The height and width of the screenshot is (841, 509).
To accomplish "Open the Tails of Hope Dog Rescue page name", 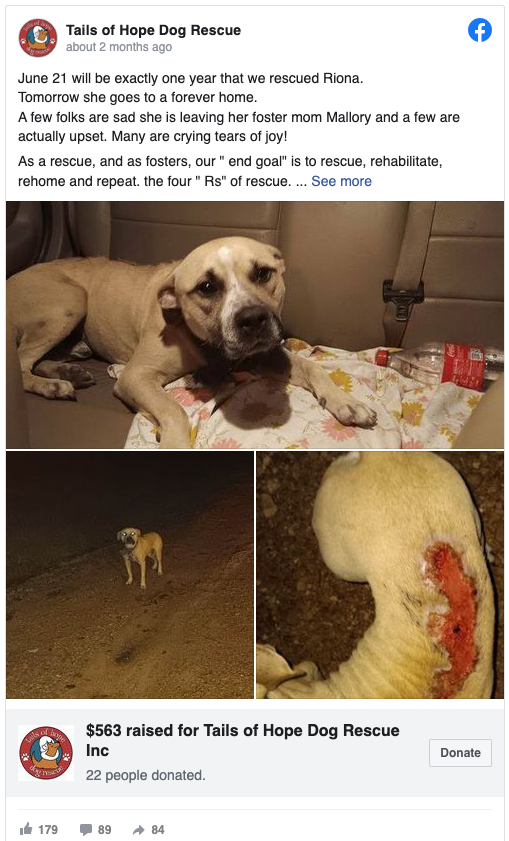I will click(x=153, y=30).
